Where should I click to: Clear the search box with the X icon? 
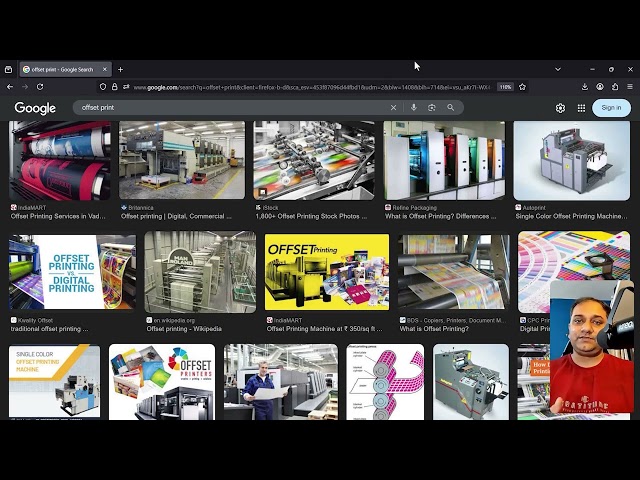(393, 108)
